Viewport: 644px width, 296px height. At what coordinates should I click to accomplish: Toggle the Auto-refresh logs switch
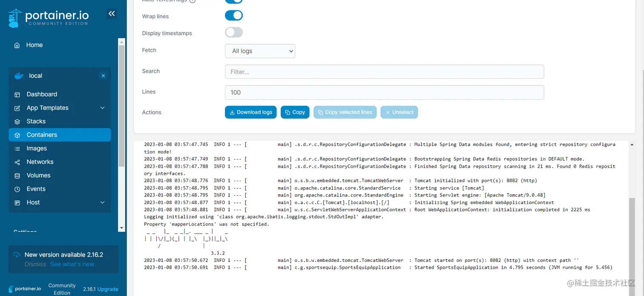pyautogui.click(x=234, y=1)
